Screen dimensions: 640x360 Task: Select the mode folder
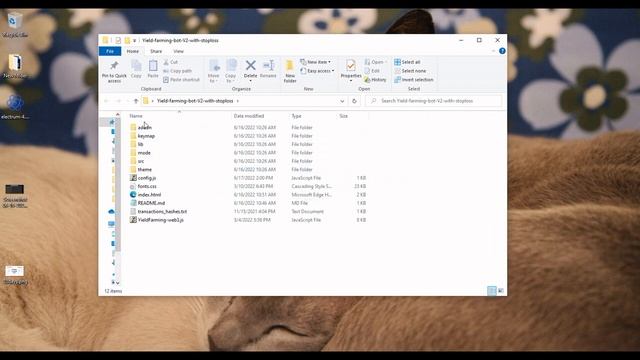coord(144,153)
